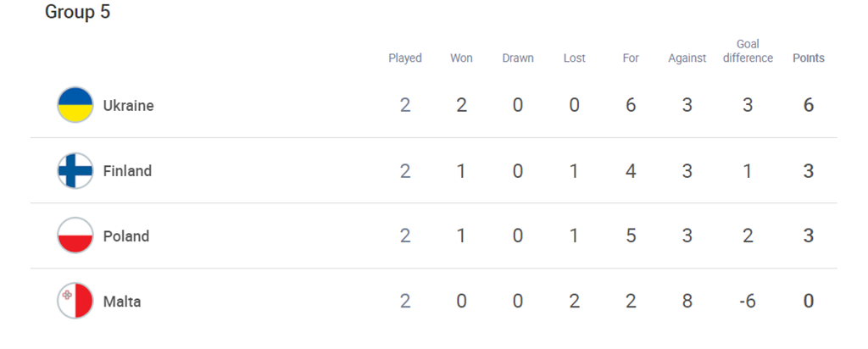868x349 pixels.
Task: Click Poland's goals for value 5
Action: tap(631, 236)
